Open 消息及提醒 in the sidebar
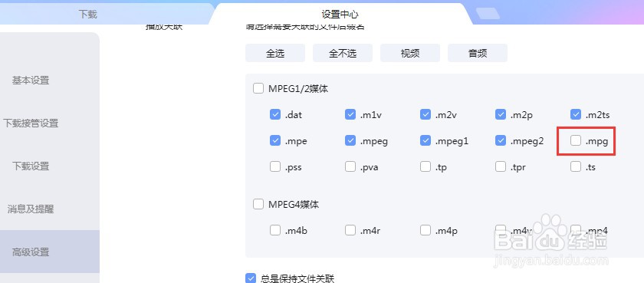This screenshot has height=283, width=644. (31, 209)
